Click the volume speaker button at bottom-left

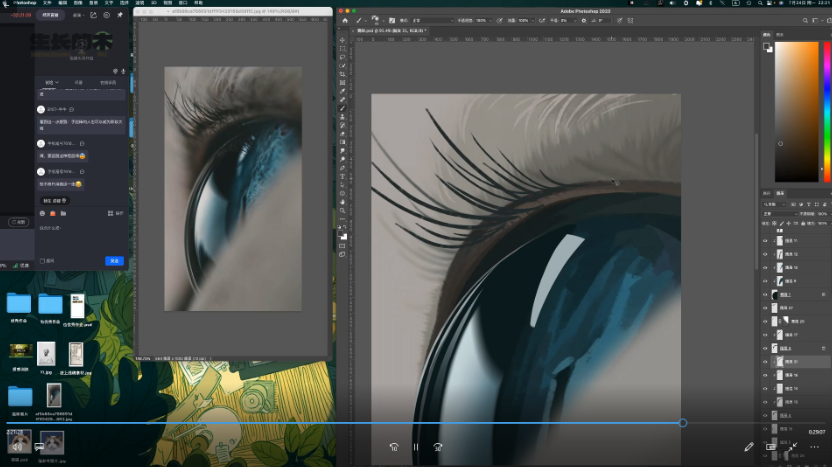(x=18, y=447)
